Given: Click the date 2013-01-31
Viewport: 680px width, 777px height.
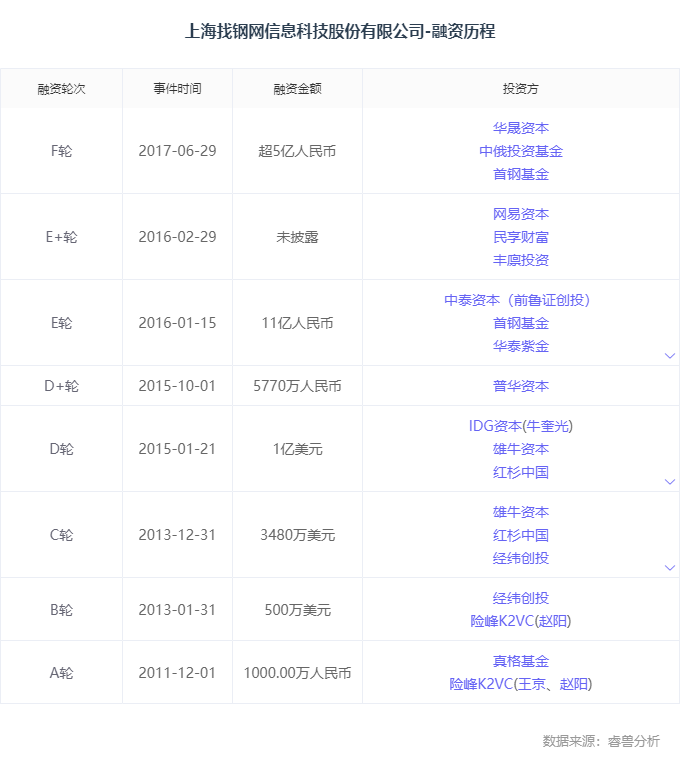Looking at the screenshot, I should tap(177, 610).
